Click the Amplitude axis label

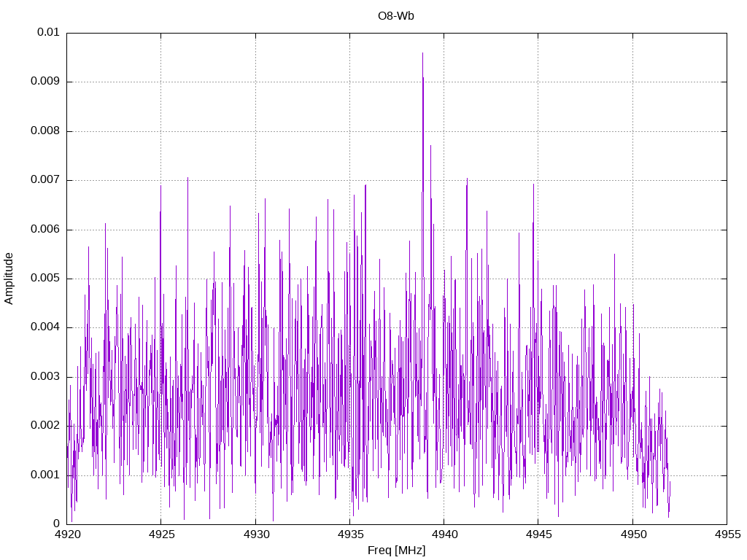9,279
